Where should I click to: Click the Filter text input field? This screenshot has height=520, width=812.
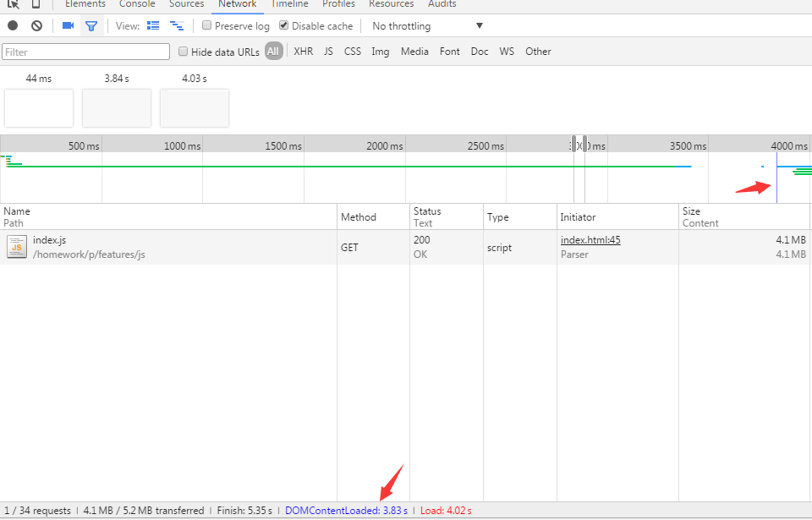(86, 52)
